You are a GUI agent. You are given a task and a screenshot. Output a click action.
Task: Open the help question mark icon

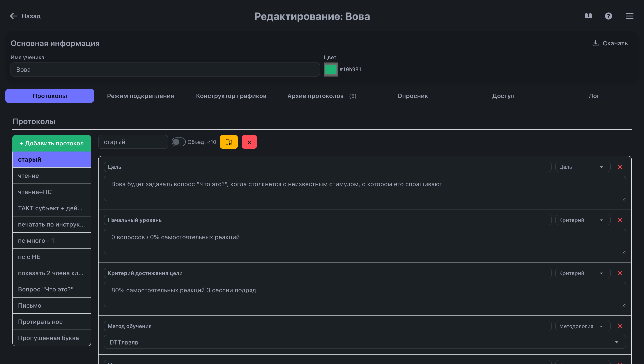tap(608, 16)
